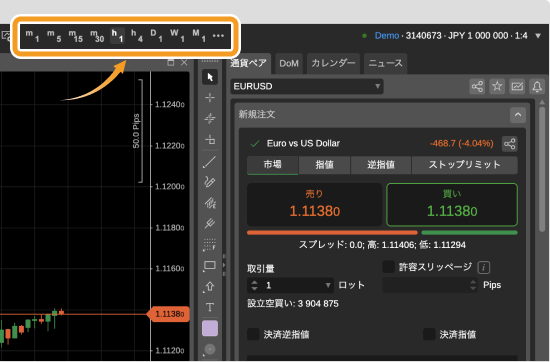Select the 逆指値 order type tab

click(x=381, y=165)
